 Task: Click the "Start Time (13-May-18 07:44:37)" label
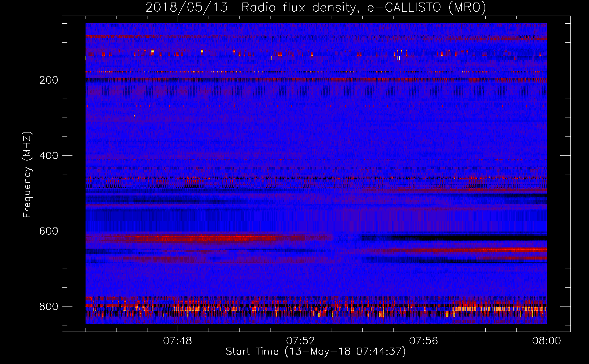(316, 352)
